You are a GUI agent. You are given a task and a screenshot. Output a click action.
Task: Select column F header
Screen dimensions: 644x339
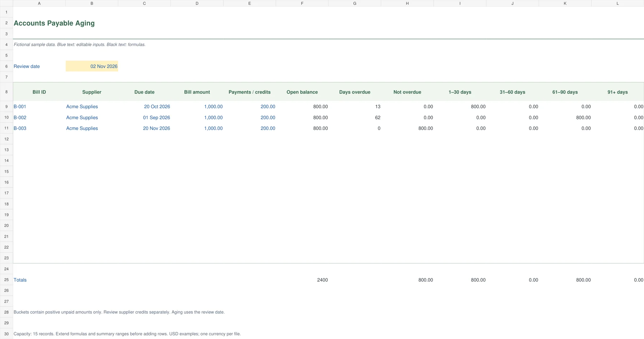point(302,3)
